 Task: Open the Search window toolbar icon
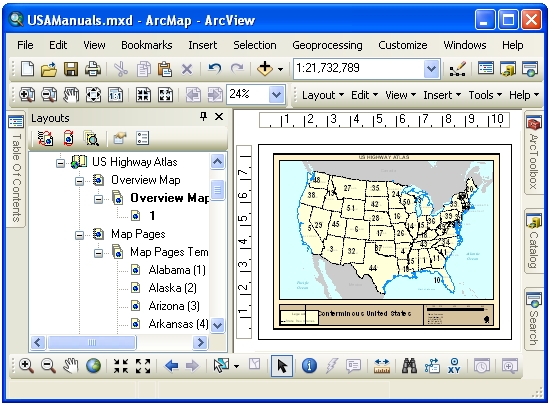(530, 69)
